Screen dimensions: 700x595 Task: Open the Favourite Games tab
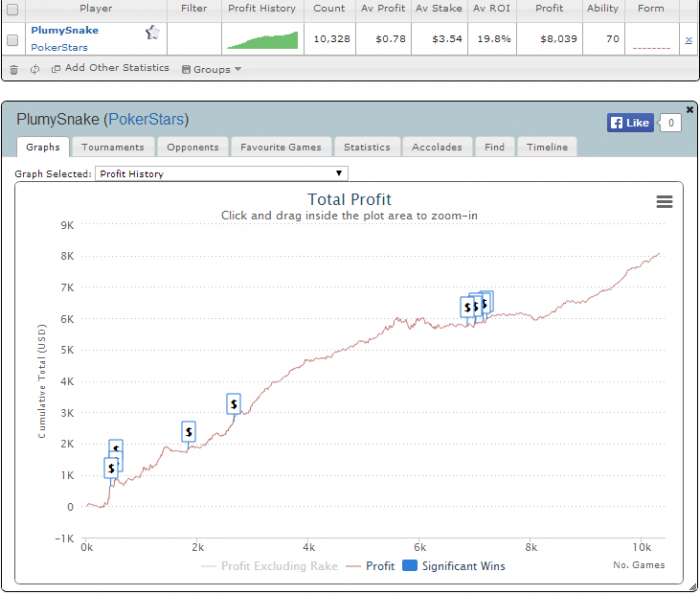tap(281, 147)
